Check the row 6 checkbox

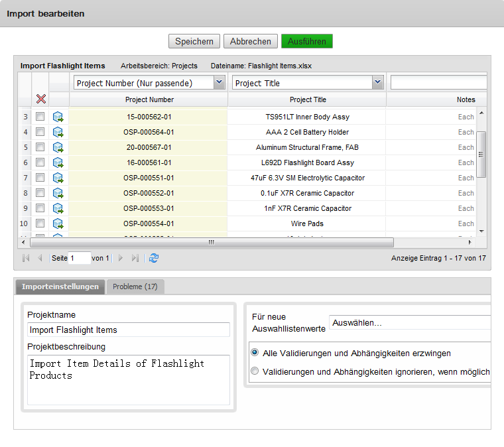tap(40, 162)
